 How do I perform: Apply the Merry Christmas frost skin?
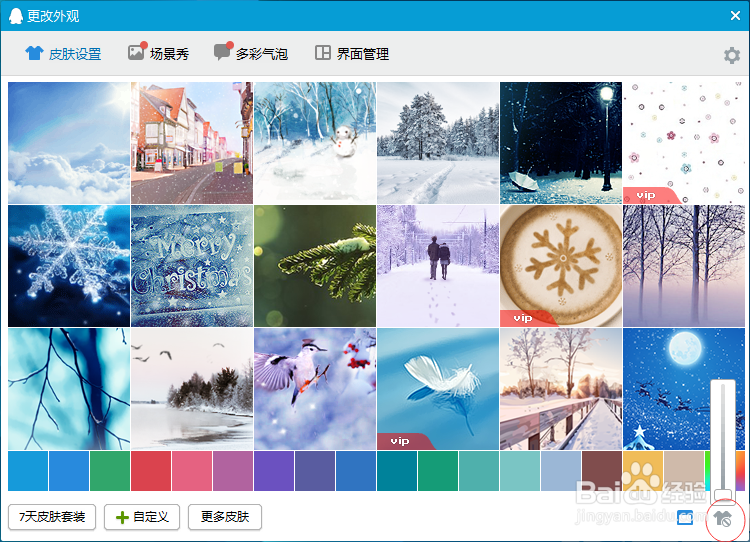pyautogui.click(x=192, y=266)
